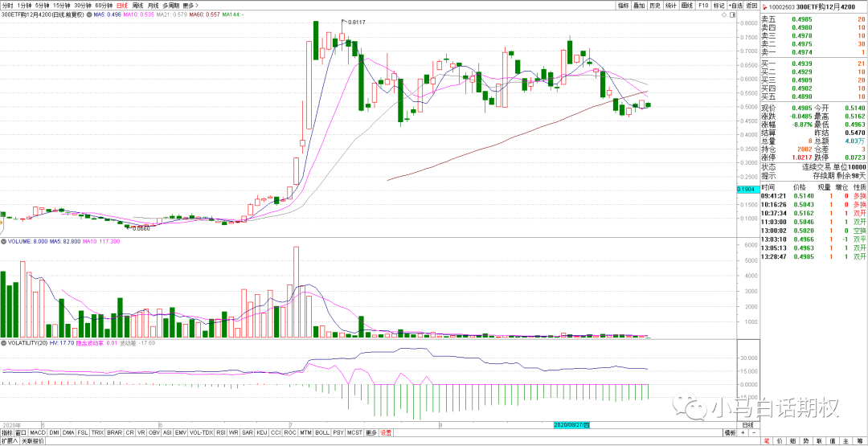Click the X icon right of 模板

tap(753, 432)
